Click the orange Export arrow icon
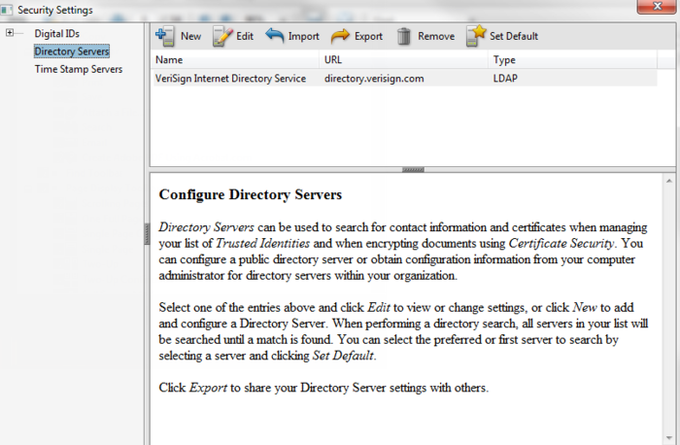Image resolution: width=680 pixels, height=445 pixels. (340, 36)
